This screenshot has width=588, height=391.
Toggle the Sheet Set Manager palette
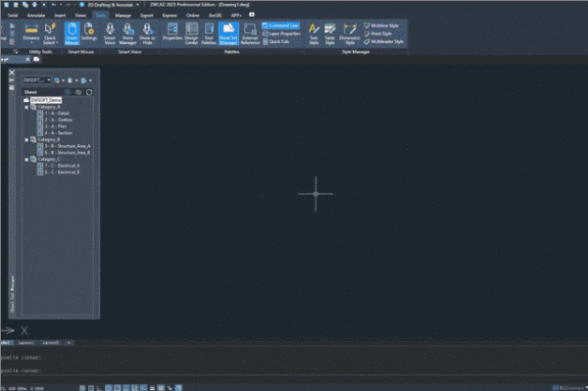[228, 33]
